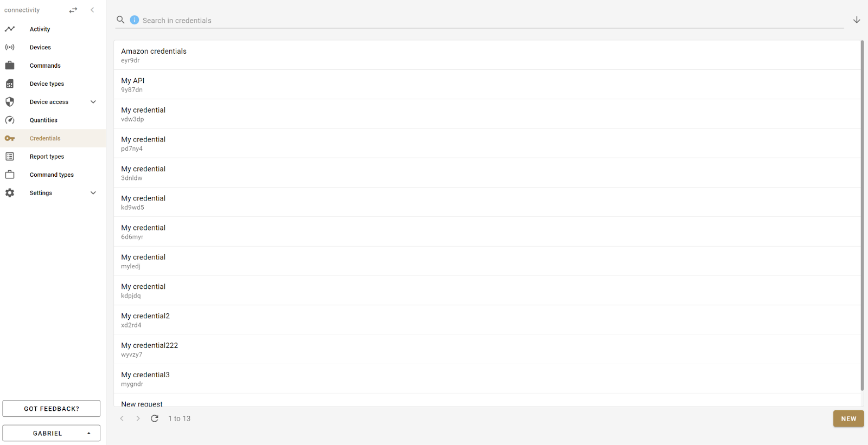Click the sort down-arrow icon at top right
This screenshot has width=868, height=445.
[857, 20]
